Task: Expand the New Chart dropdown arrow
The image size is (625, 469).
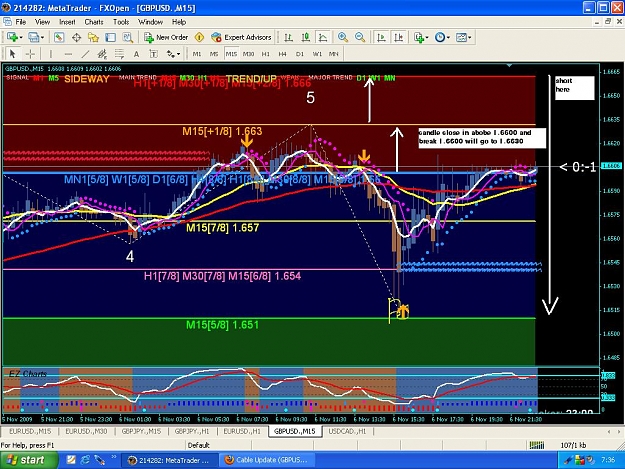Action: tap(21, 37)
